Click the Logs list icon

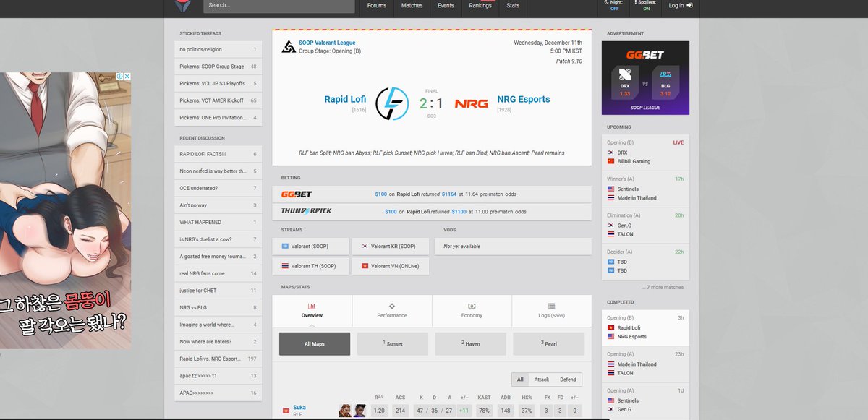point(551,307)
